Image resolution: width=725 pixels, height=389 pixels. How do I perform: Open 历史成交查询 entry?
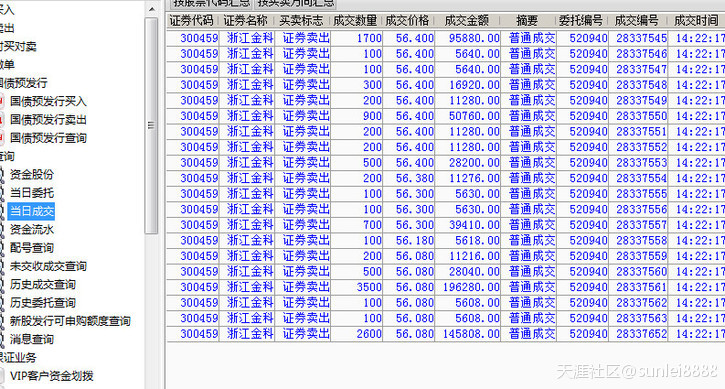point(43,284)
